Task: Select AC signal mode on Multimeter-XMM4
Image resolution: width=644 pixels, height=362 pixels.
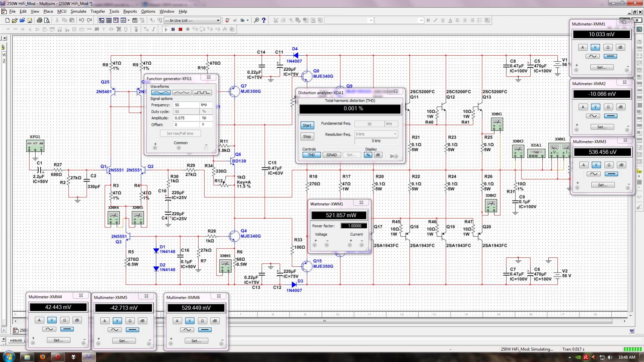Action: [x=49, y=329]
